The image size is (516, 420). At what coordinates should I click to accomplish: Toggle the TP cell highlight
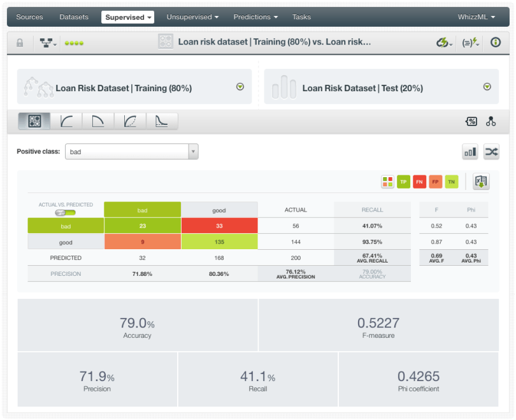pos(403,182)
